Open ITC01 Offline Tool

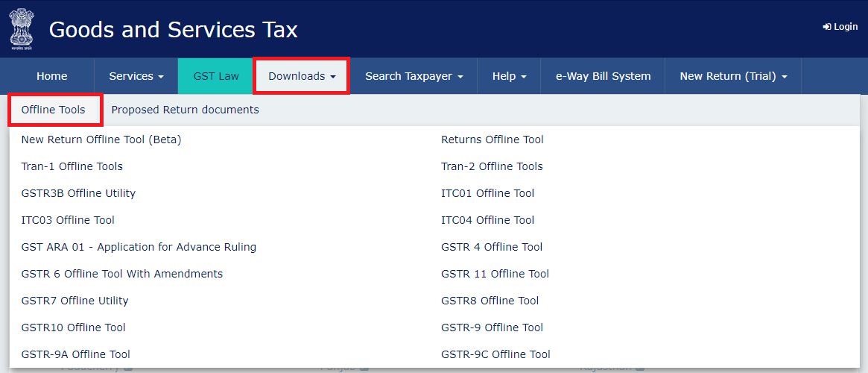click(488, 193)
